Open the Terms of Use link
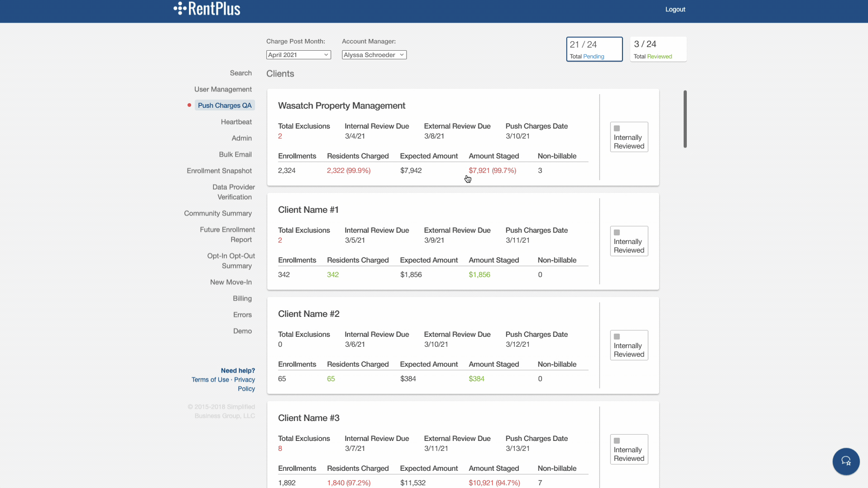The height and width of the screenshot is (488, 868). pos(210,380)
